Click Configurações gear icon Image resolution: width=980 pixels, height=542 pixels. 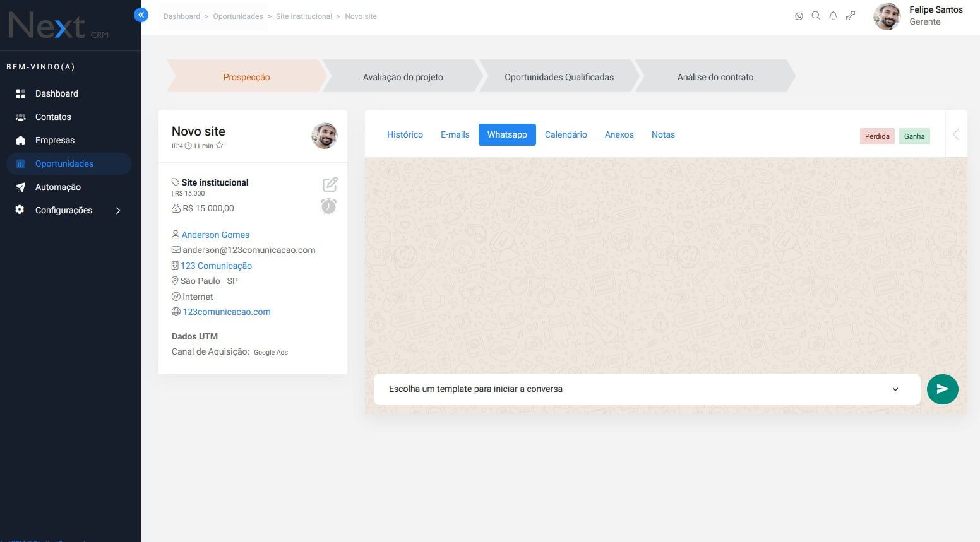tap(20, 209)
